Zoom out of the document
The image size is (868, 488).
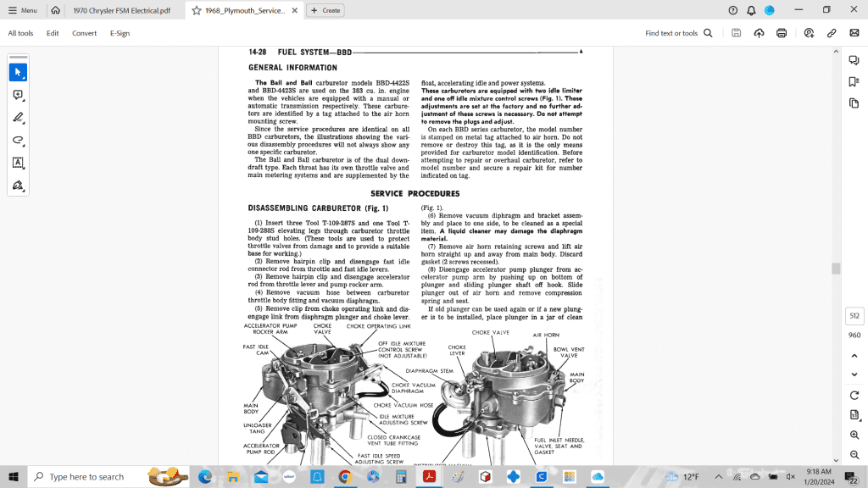click(x=854, y=453)
